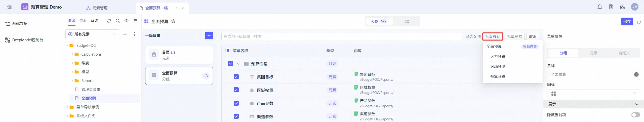Open the document list icon in header
The width and height of the screenshot is (644, 122).
click(611, 7)
